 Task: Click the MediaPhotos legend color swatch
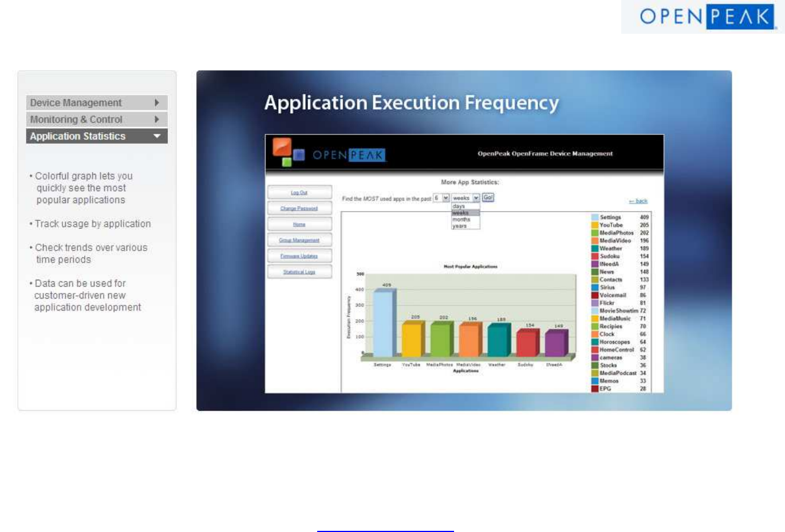point(595,233)
